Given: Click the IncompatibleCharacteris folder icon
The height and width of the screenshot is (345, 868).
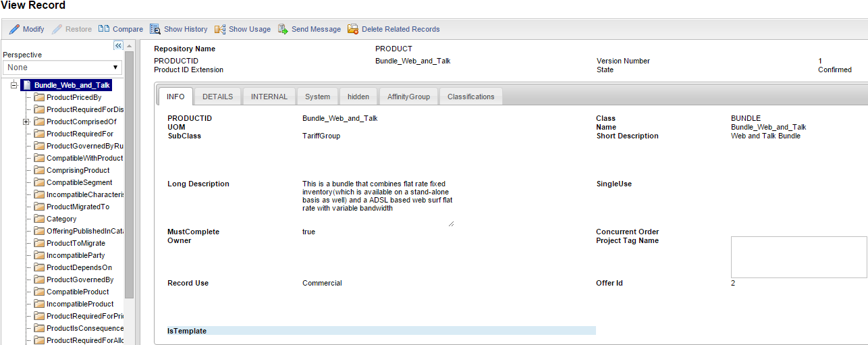Looking at the screenshot, I should point(39,194).
